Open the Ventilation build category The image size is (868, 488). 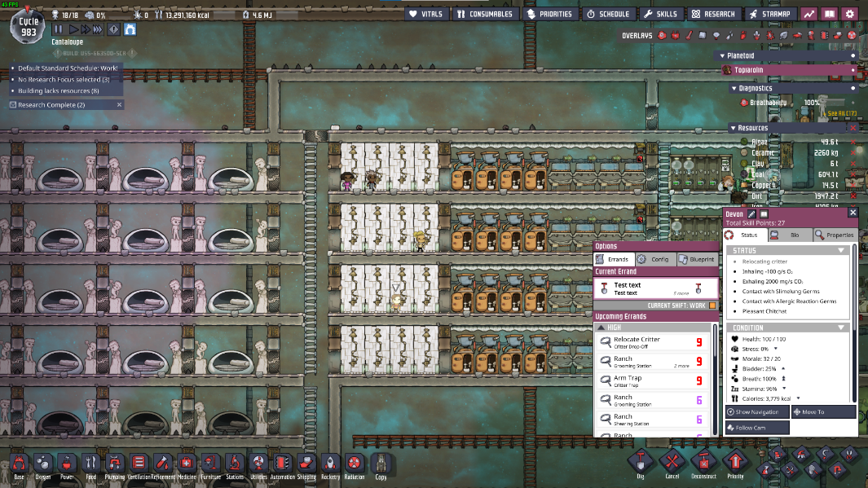[139, 463]
